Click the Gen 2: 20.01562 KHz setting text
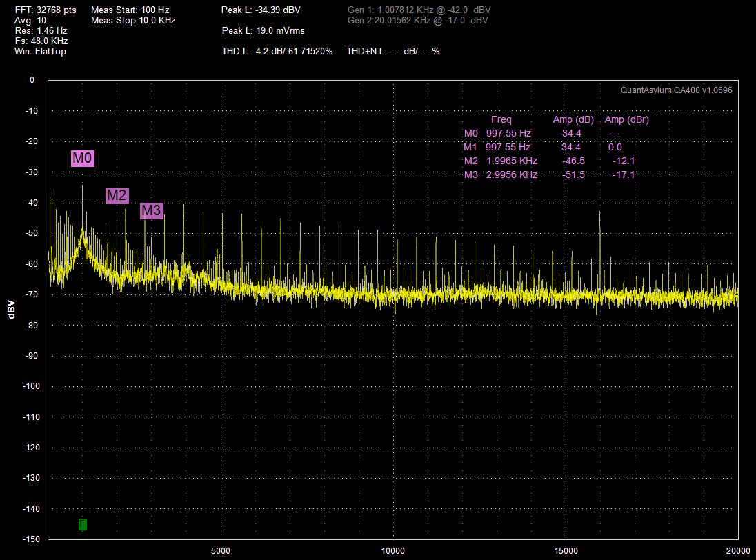This screenshot has height=560, width=756. 417,20
